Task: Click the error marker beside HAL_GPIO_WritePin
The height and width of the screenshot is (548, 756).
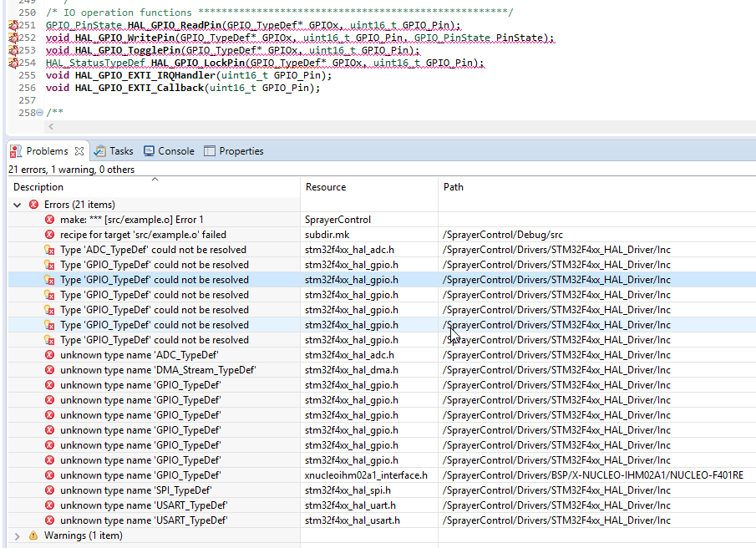Action: (x=13, y=38)
